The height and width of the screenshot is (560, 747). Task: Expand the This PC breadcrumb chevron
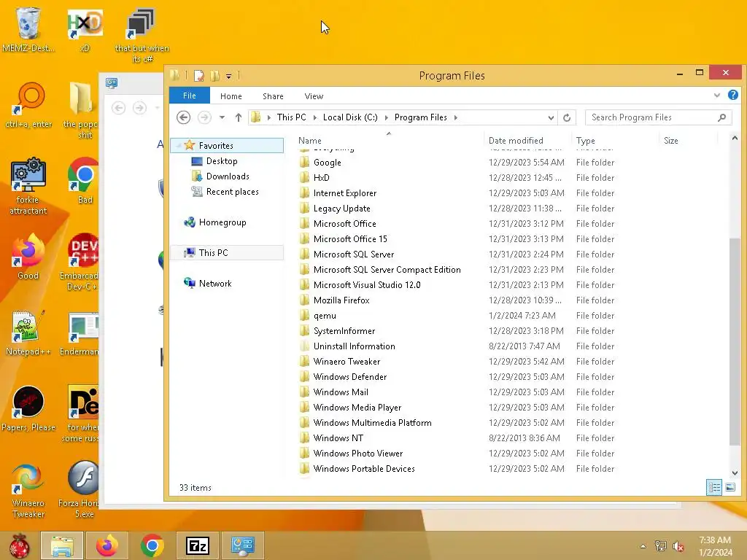[x=314, y=117]
